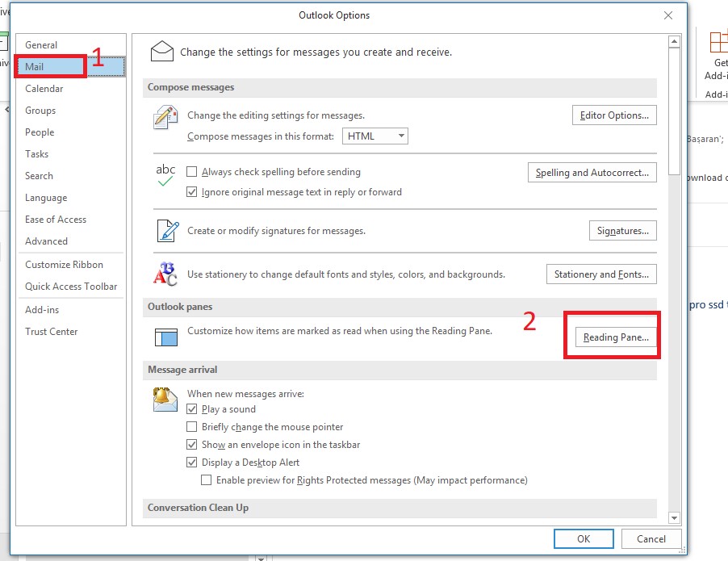Select the Mail category
Image resolution: width=728 pixels, height=561 pixels.
[71, 66]
